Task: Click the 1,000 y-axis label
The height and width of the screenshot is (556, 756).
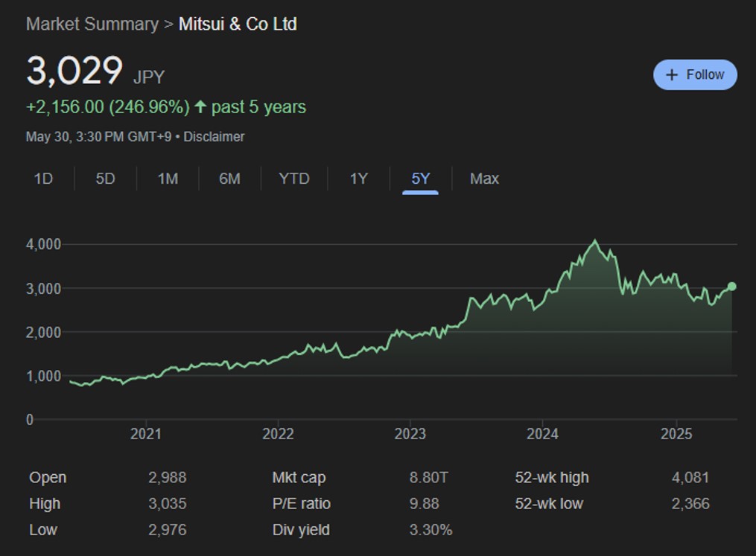Action: coord(43,377)
